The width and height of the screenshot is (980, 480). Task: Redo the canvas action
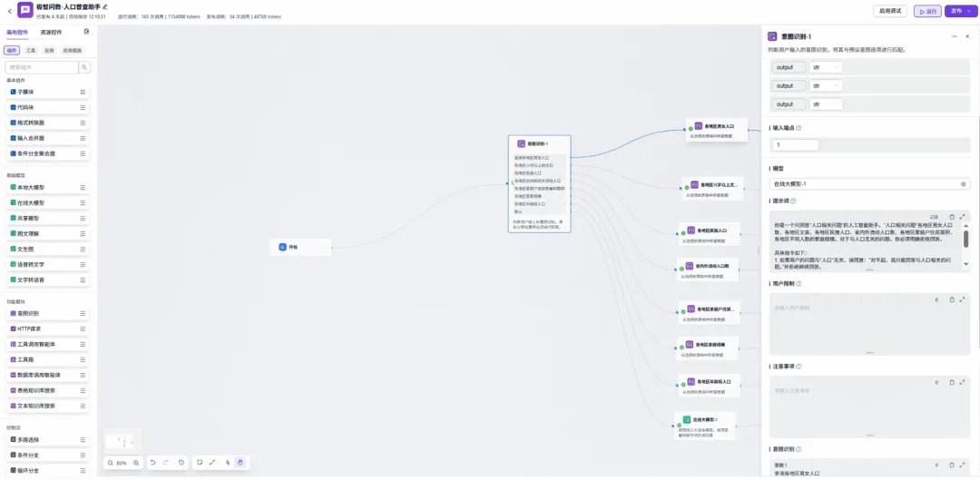[x=166, y=463]
